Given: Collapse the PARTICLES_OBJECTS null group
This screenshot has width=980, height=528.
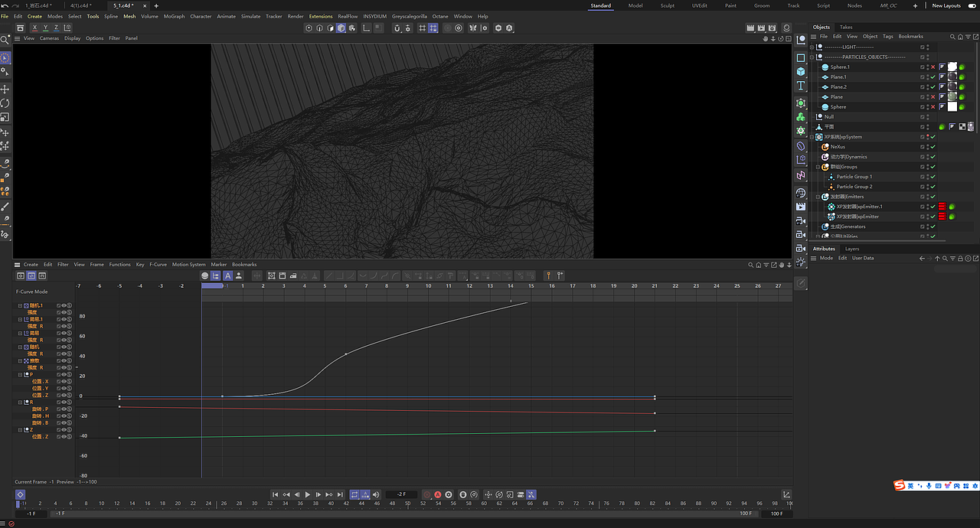Looking at the screenshot, I should click(x=812, y=57).
